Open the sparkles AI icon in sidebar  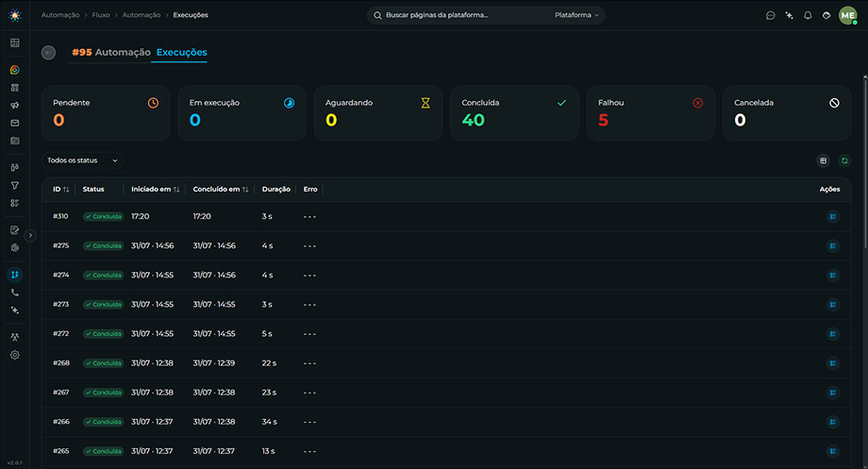point(15,310)
